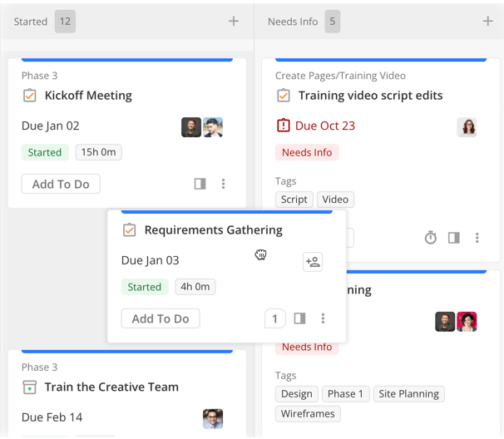Open side panel icon on Requirements Gathering card
Image resolution: width=504 pixels, height=439 pixels.
(x=299, y=318)
